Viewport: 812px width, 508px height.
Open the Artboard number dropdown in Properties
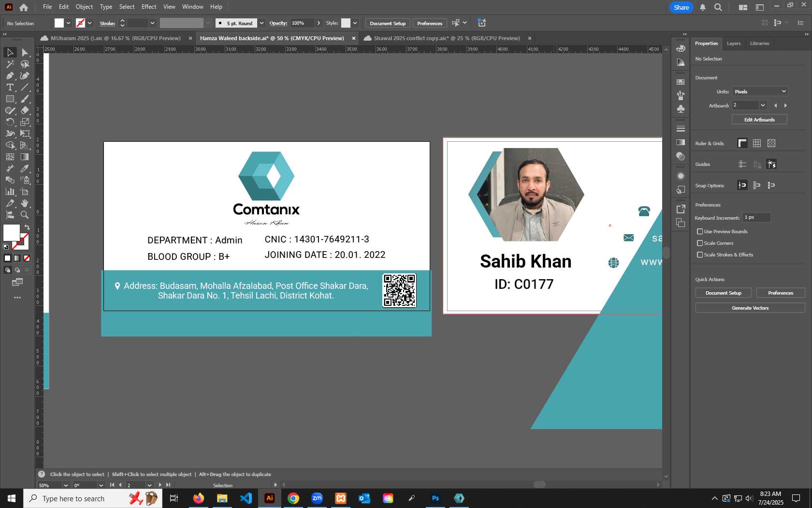click(x=763, y=105)
